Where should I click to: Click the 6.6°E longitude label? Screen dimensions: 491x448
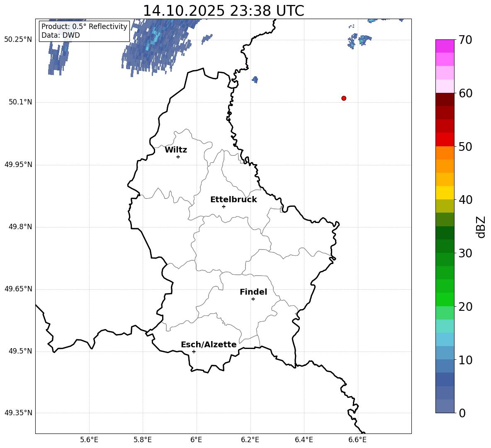357,440
